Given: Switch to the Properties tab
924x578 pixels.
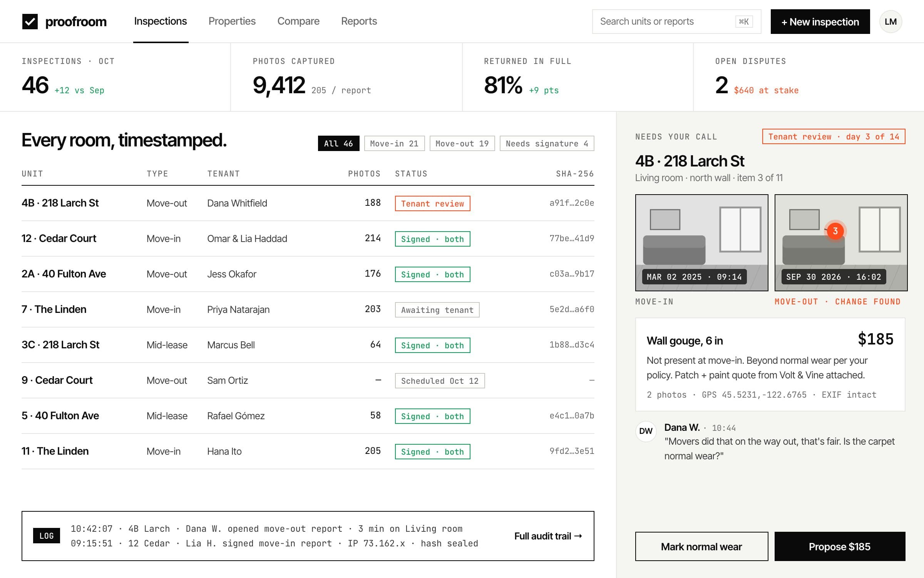Looking at the screenshot, I should point(232,21).
